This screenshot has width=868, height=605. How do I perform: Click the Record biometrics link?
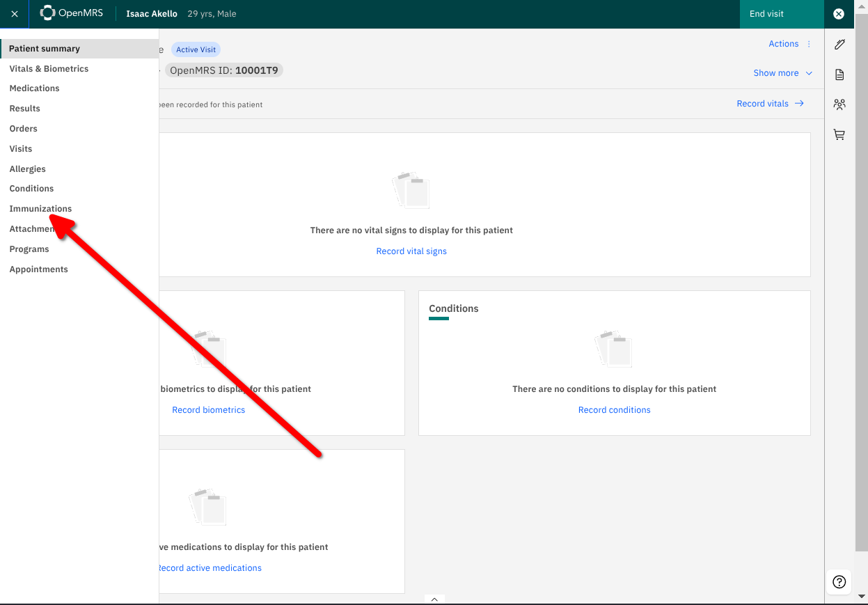[x=208, y=410]
